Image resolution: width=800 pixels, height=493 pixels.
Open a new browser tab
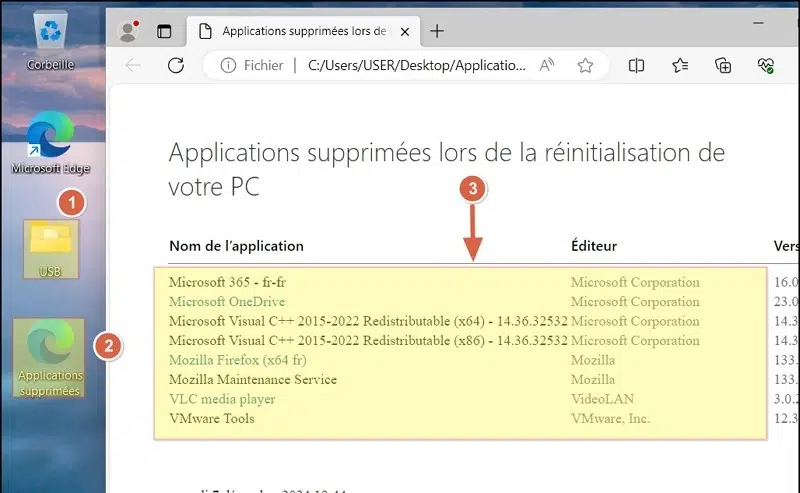tap(437, 31)
